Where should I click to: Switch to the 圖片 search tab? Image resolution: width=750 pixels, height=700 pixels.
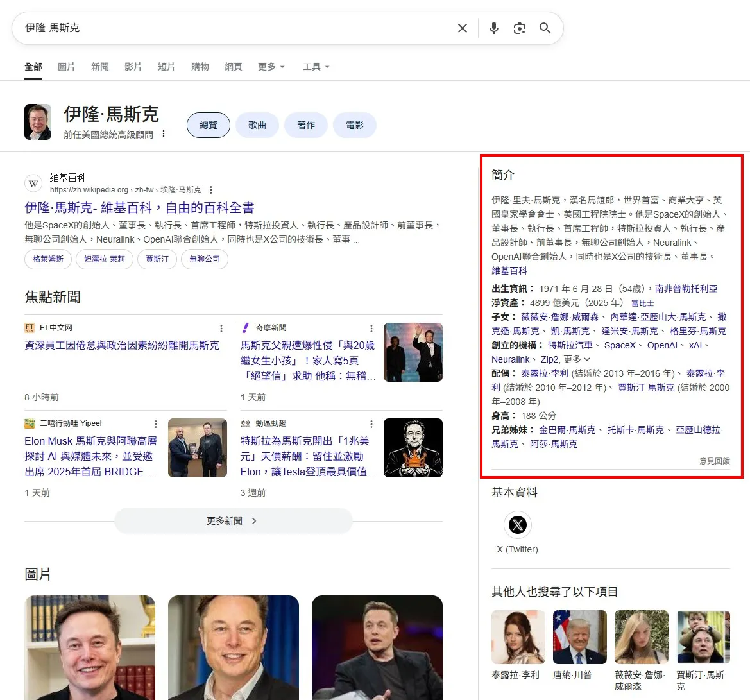tap(67, 67)
